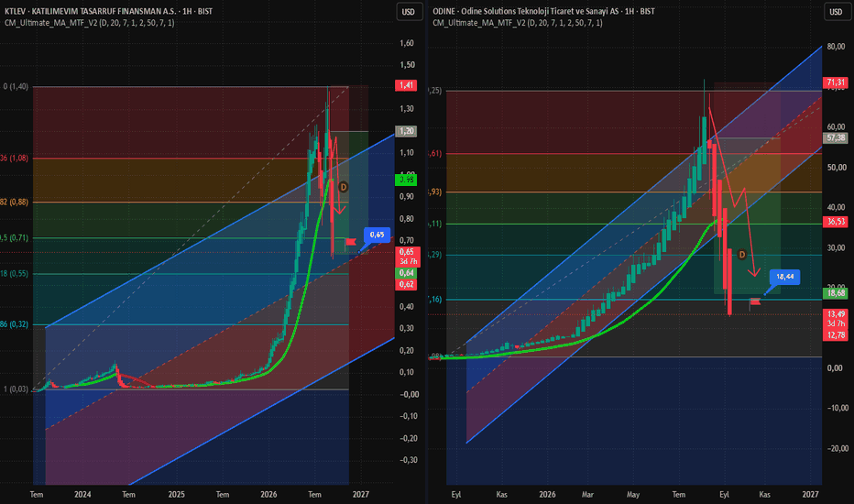Screen dimensions: 854x504
Task: Click the ODINE symbol title in right chart
Action: tap(543, 11)
